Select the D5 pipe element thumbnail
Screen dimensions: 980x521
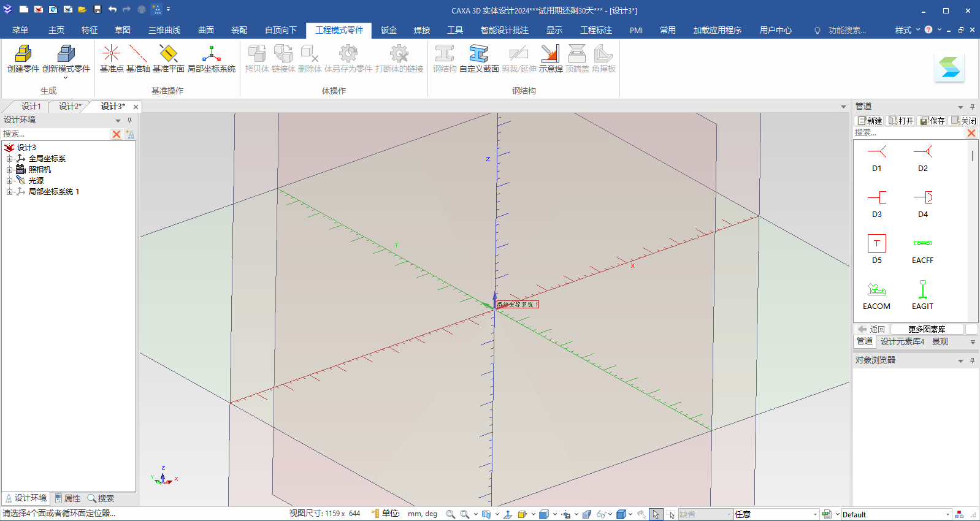tap(876, 244)
